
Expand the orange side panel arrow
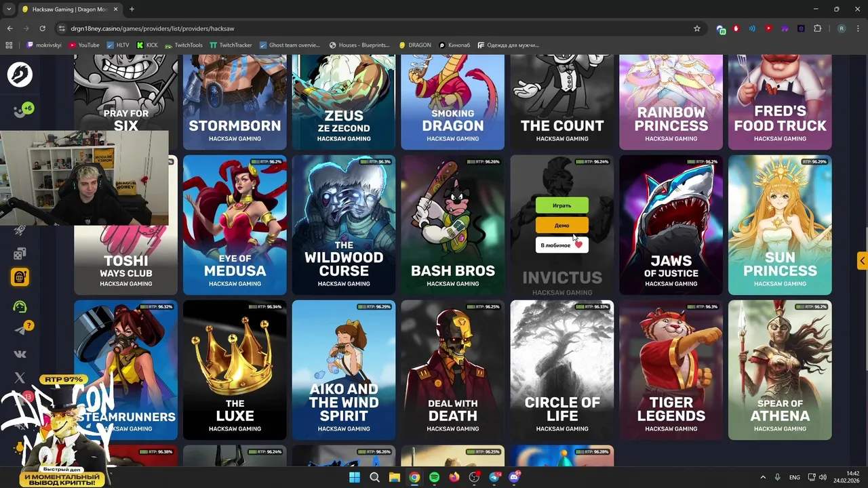[862, 261]
